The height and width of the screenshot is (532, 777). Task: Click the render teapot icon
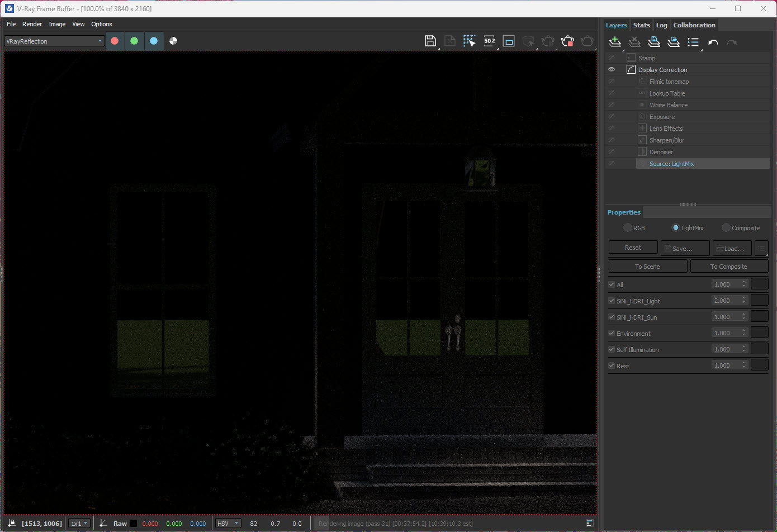[587, 41]
